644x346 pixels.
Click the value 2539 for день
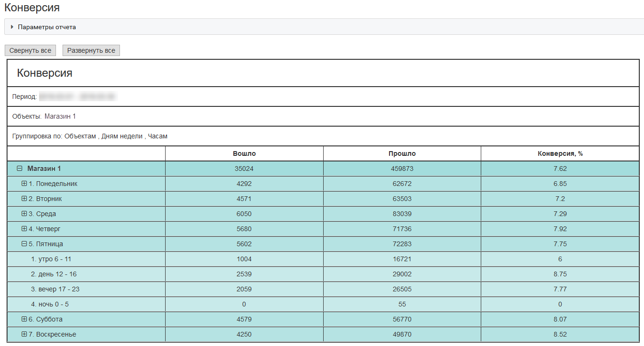point(244,274)
